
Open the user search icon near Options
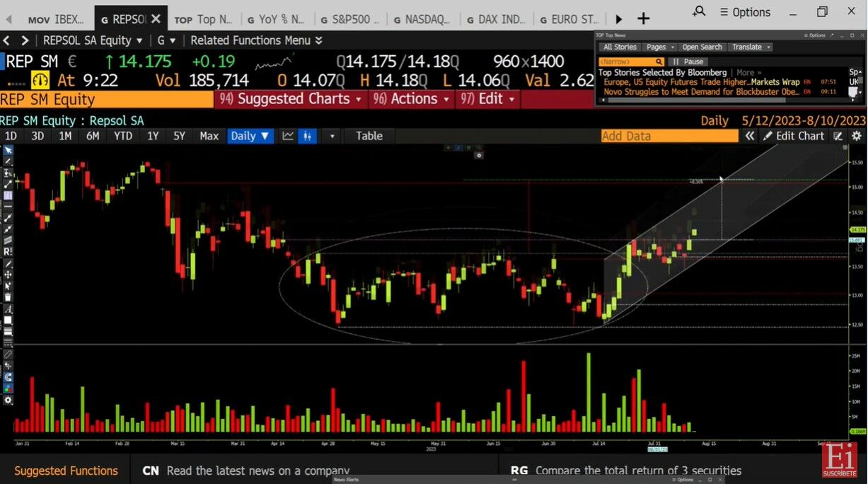pos(699,11)
